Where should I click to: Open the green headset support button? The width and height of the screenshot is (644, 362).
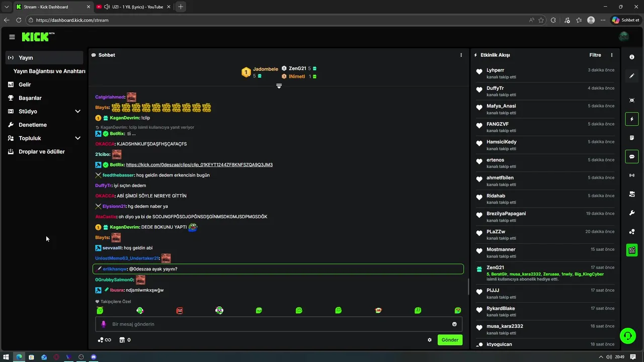point(627,335)
